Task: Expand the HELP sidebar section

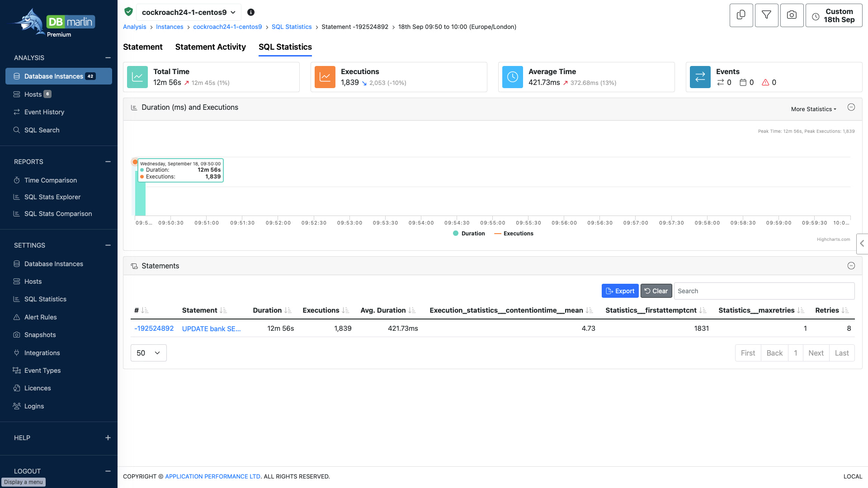Action: click(108, 438)
